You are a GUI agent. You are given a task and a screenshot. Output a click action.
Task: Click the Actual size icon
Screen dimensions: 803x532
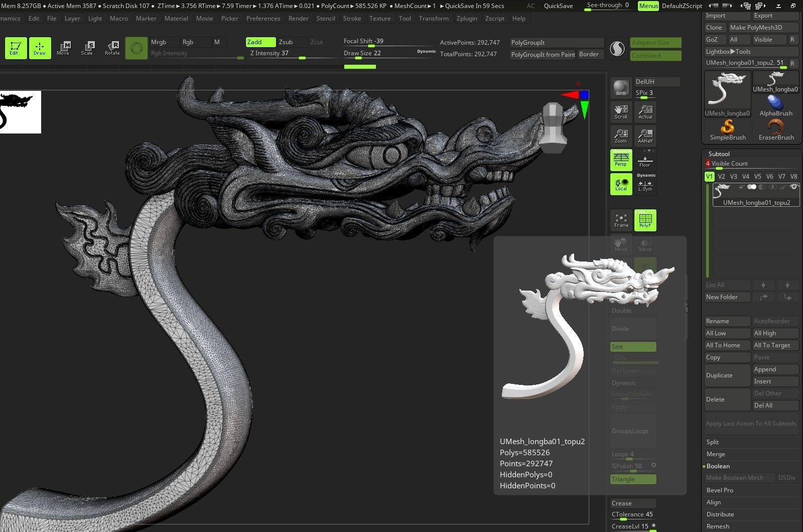tap(645, 111)
